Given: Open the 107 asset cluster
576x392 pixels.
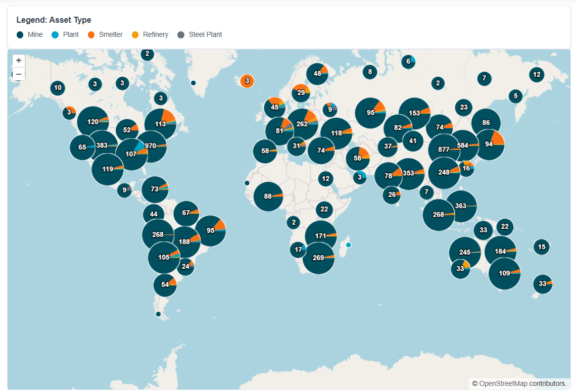Looking at the screenshot, I should point(131,154).
